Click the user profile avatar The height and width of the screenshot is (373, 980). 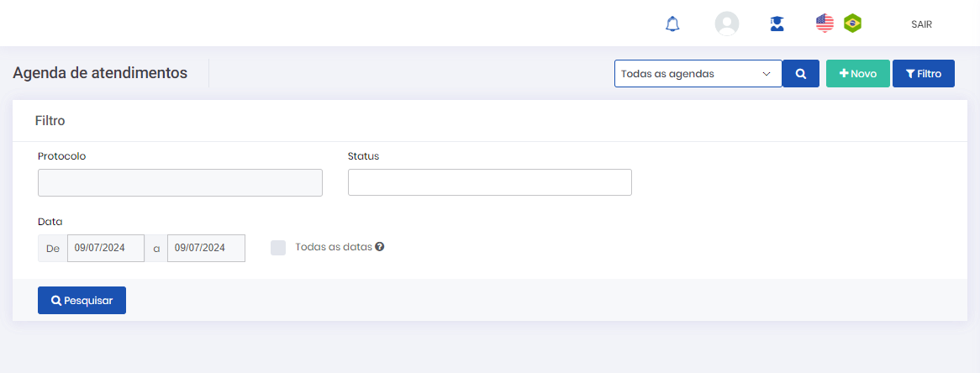tap(726, 24)
